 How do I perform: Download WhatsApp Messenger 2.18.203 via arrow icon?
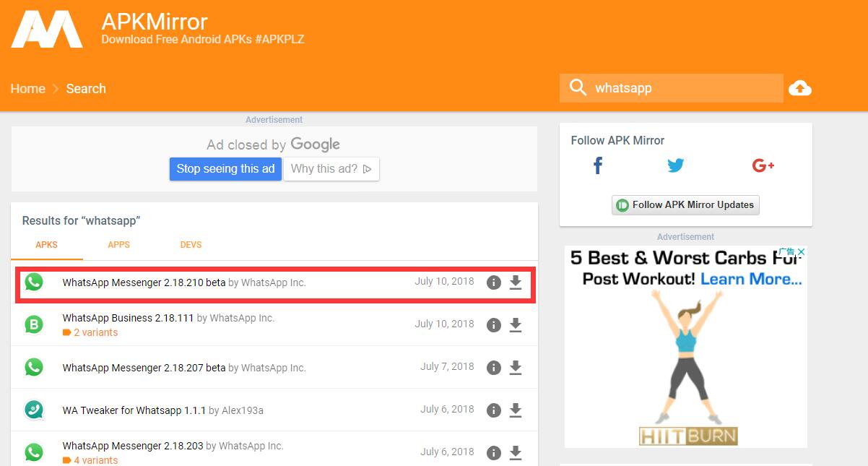516,453
